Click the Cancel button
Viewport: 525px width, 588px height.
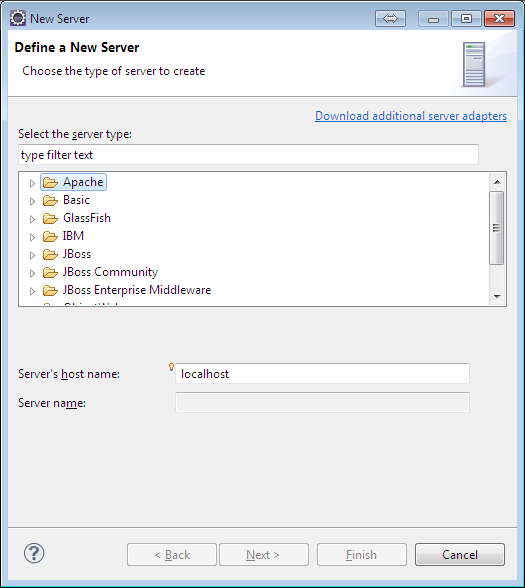(x=460, y=554)
